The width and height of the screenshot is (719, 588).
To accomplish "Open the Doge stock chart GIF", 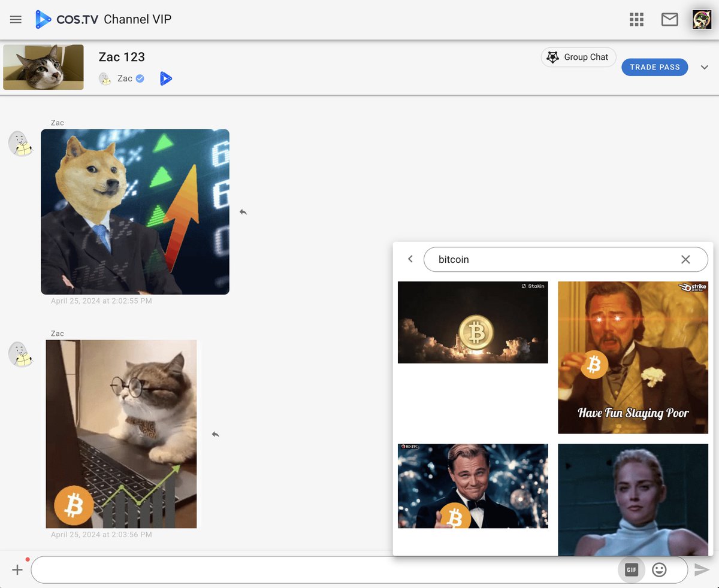I will pos(135,212).
